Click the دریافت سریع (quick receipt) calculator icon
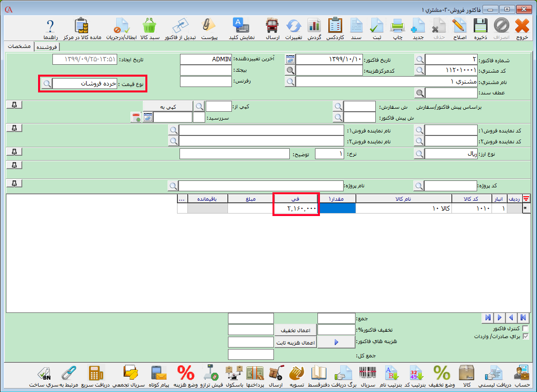Viewport: 537px width, 392px height. click(x=95, y=376)
